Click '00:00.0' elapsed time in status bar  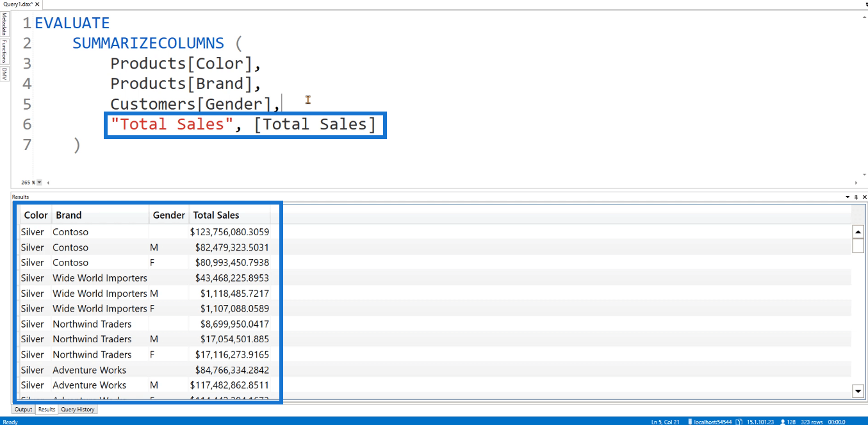[836, 421]
